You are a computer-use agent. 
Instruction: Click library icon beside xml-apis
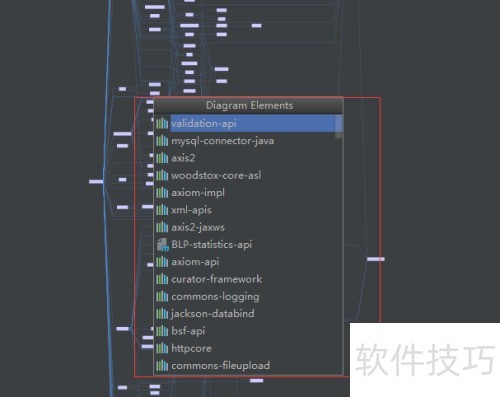tap(162, 210)
